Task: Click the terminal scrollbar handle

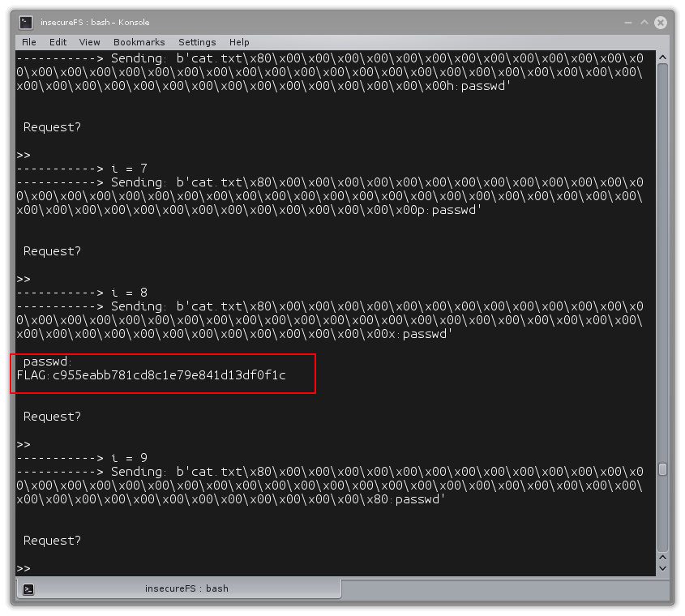Action: [x=662, y=469]
